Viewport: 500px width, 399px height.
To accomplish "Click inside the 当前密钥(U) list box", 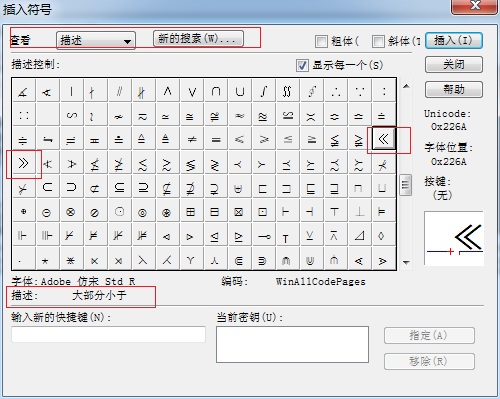I will [x=292, y=344].
